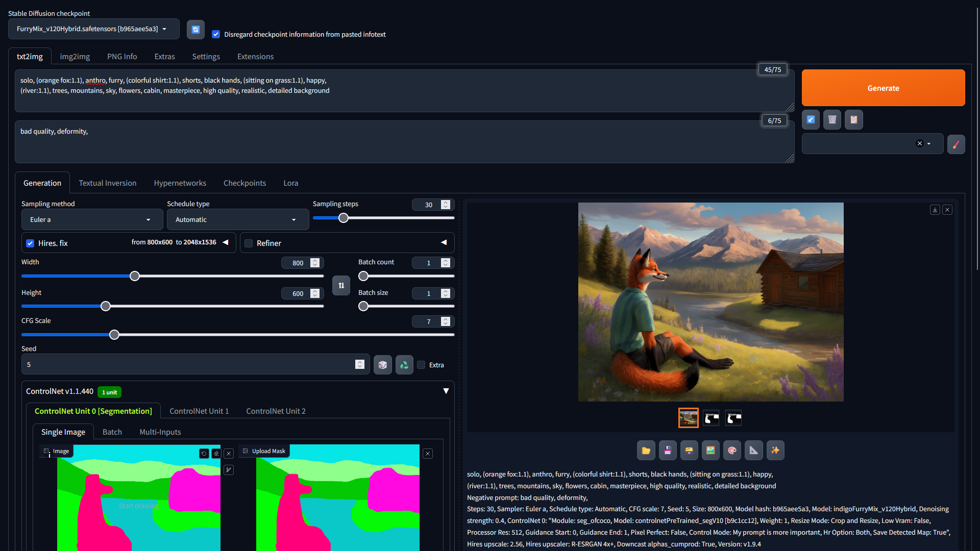Switch to the img2img tab
The image size is (980, 551).
(x=75, y=57)
